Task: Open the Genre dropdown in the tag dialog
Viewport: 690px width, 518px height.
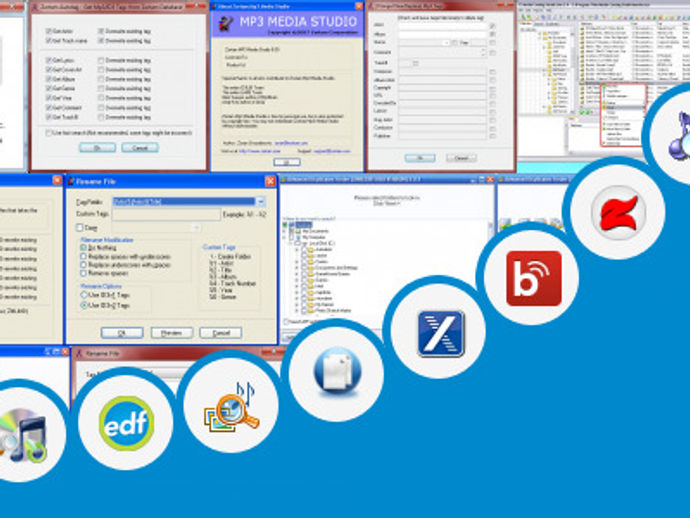Action: pos(446,43)
